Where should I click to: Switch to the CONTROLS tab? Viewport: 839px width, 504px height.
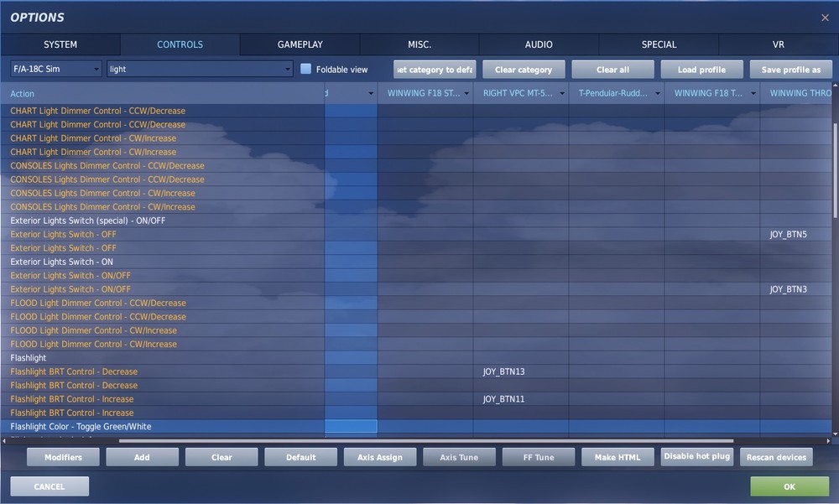(180, 44)
